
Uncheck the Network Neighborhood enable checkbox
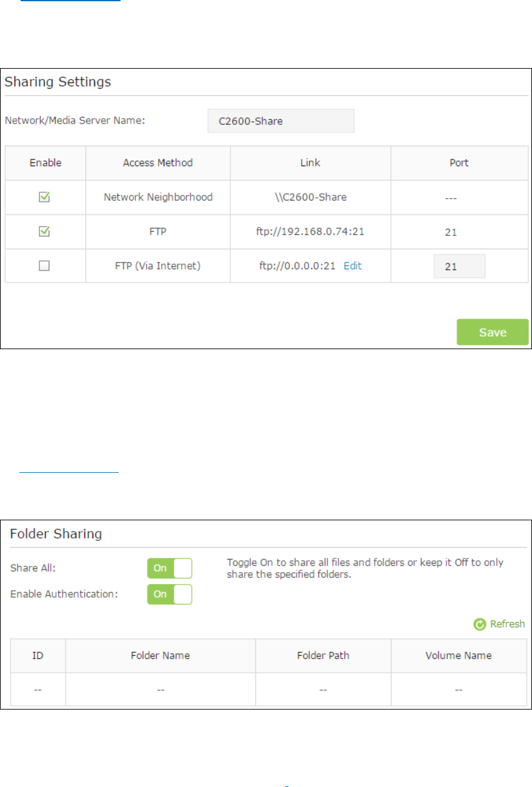tap(45, 197)
